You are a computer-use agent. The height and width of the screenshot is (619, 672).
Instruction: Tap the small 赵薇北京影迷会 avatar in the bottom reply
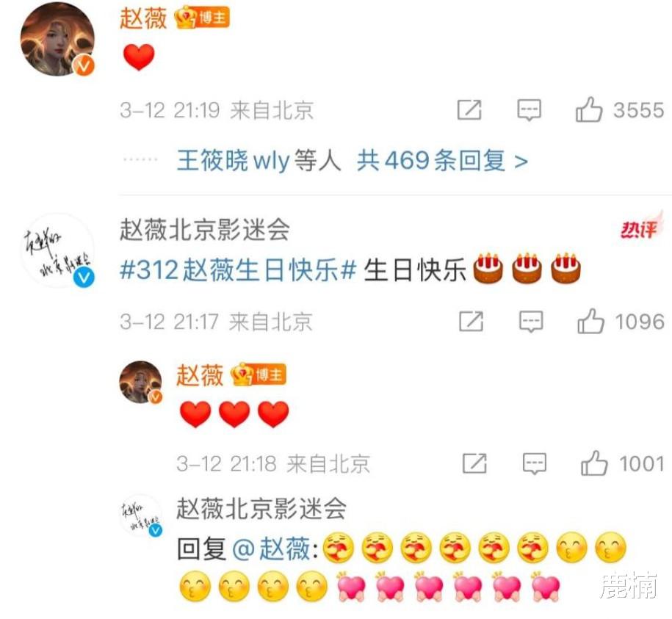click(140, 515)
